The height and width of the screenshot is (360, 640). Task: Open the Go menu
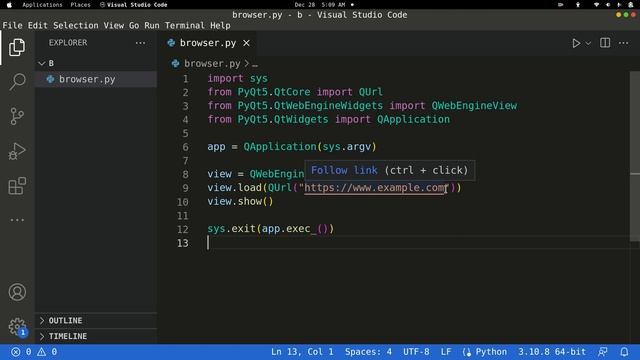point(134,25)
